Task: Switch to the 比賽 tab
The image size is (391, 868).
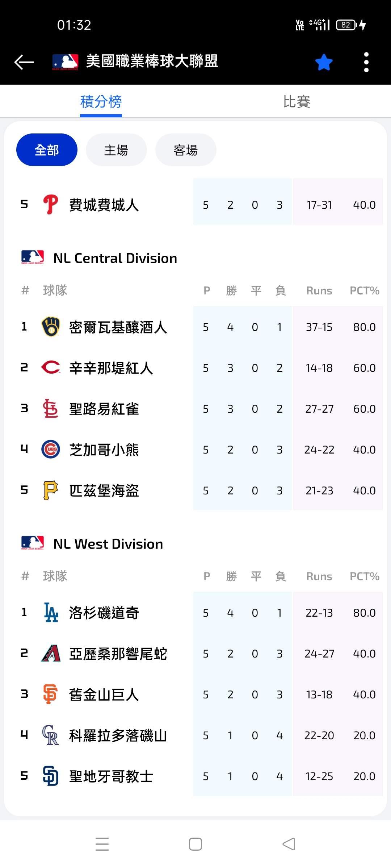Action: (x=297, y=102)
